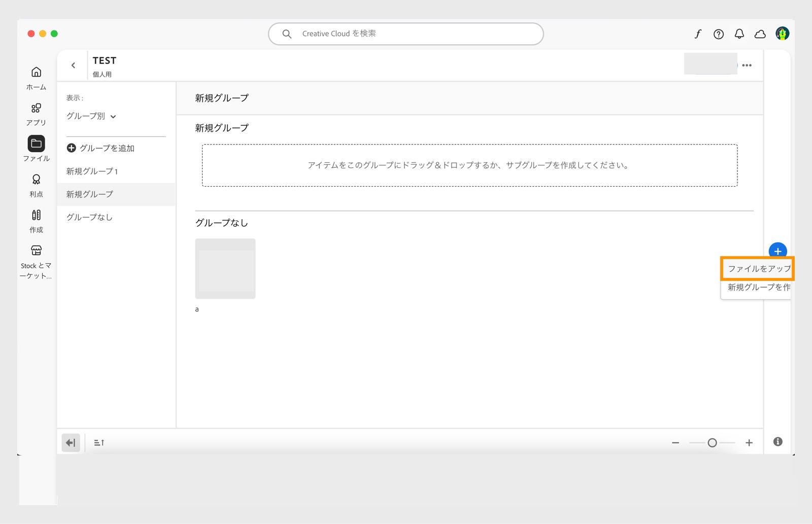Viewport: 812px width, 524px height.
Task: Click the file name a label
Action: [x=197, y=309]
